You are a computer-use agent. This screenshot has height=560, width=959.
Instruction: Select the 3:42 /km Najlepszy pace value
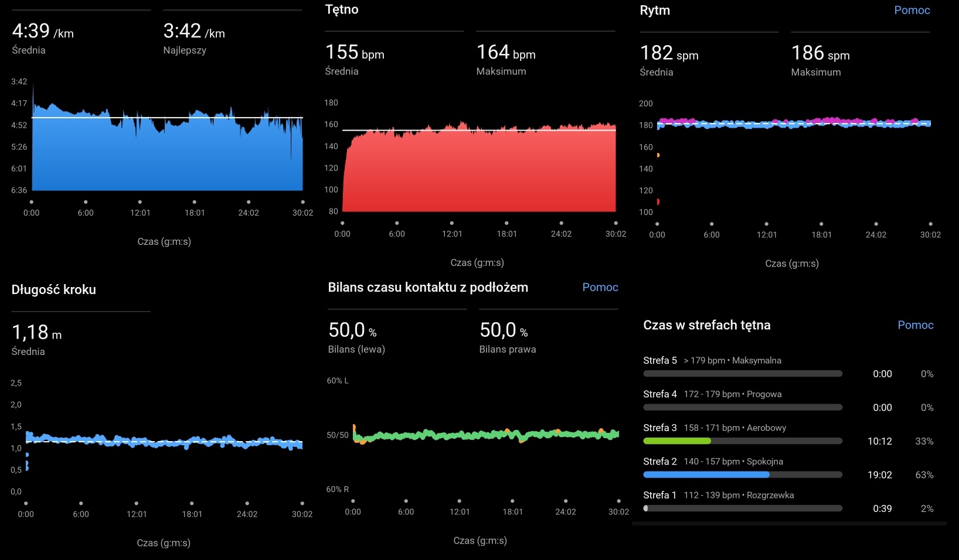click(x=194, y=32)
